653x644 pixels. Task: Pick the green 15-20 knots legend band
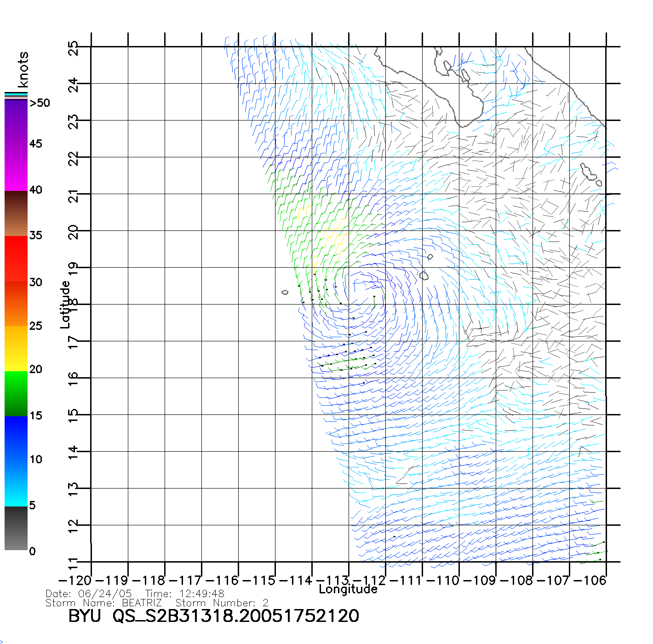click(x=16, y=393)
